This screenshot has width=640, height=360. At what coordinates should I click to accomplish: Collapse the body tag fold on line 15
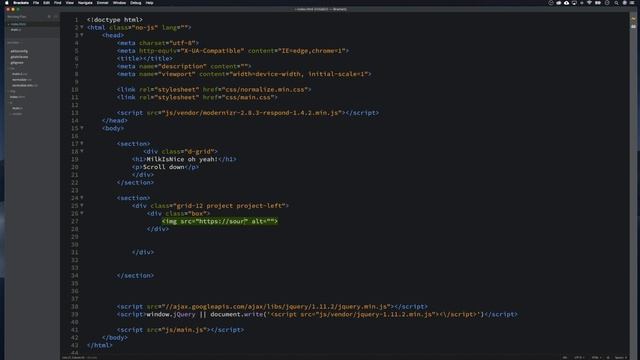[x=82, y=128]
